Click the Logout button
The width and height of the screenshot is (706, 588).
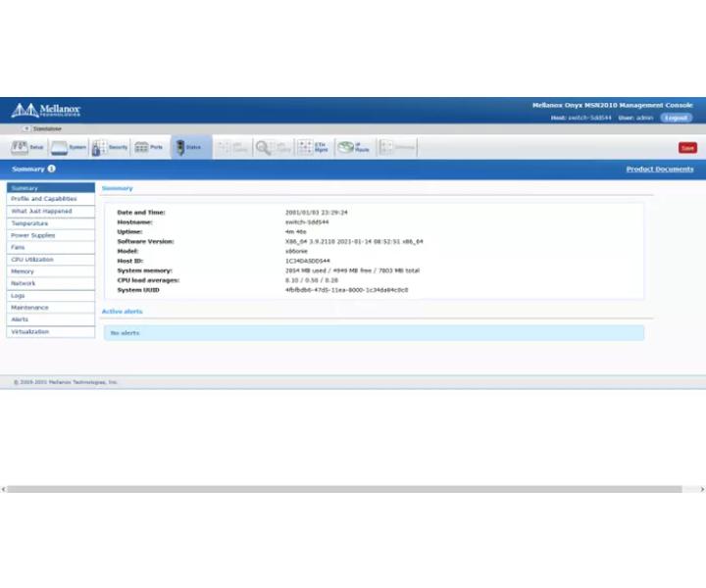tap(677, 118)
